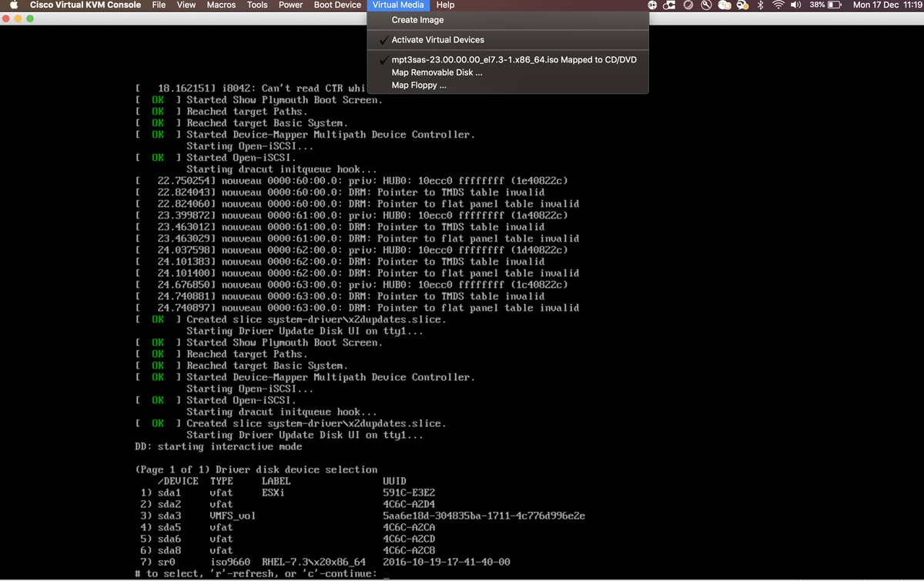This screenshot has width=924, height=581.
Task: Click the first round crosshair status icon
Action: click(652, 5)
